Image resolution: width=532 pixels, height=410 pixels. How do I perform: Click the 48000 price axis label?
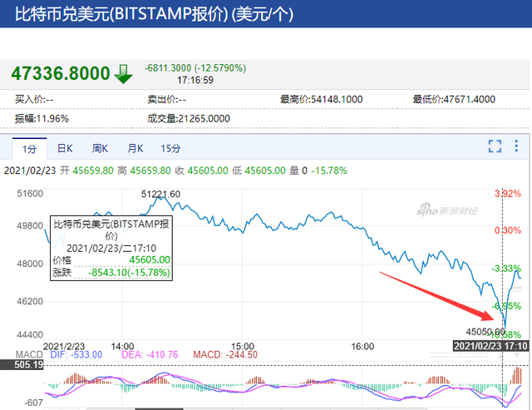coord(30,264)
